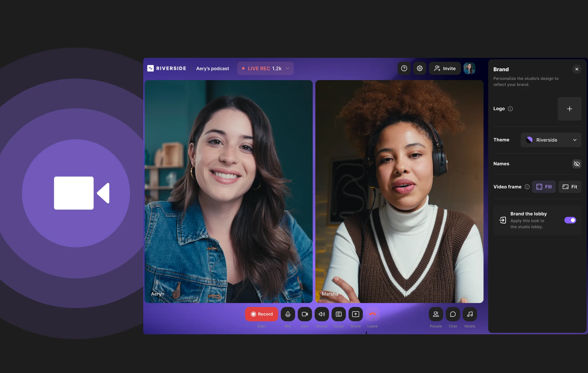
Task: Turn off the Cam
Action: (305, 314)
